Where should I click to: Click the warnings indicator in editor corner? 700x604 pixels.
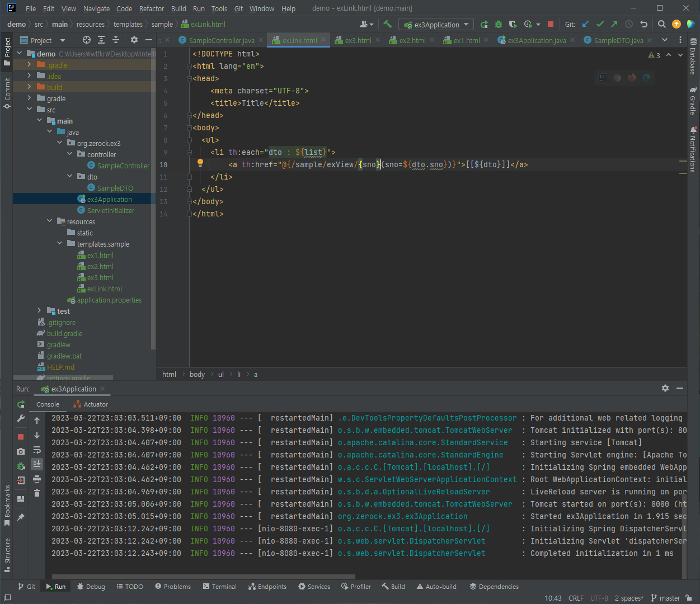click(654, 55)
